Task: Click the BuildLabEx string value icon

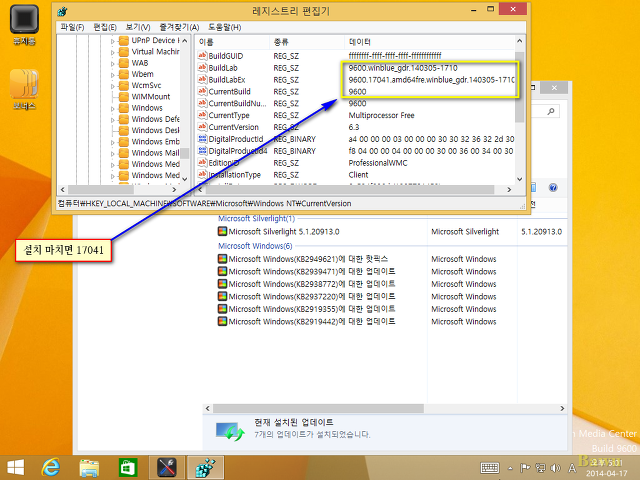Action: [x=202, y=79]
